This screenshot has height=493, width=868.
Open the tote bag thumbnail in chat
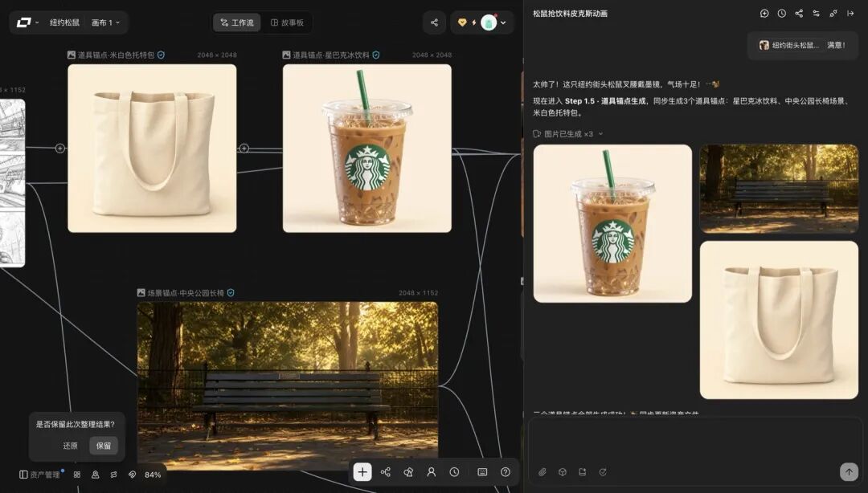779,320
